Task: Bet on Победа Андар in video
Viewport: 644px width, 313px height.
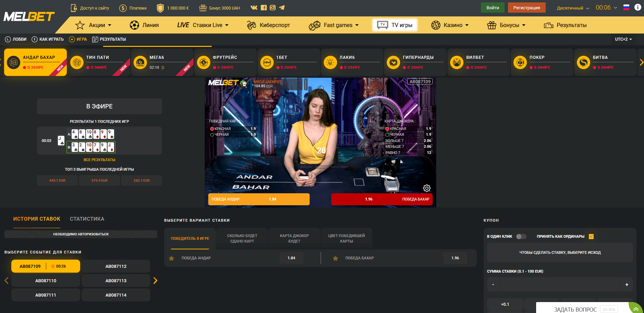Action: coord(259,199)
